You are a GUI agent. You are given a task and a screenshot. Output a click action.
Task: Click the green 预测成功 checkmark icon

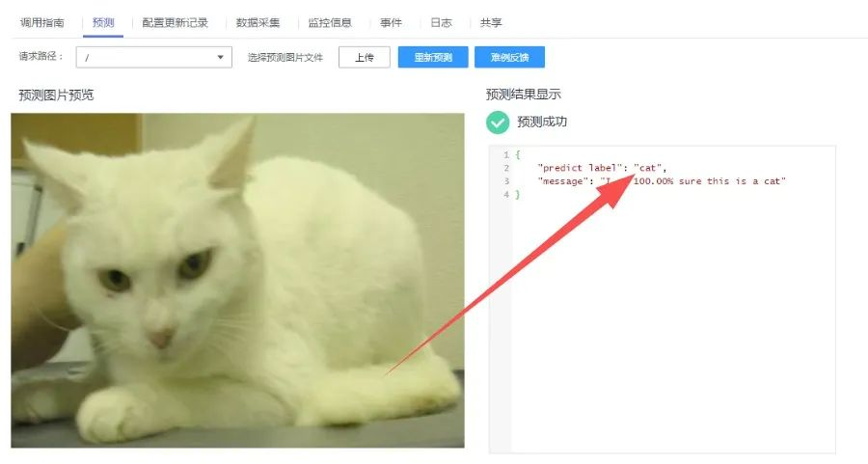coord(497,123)
